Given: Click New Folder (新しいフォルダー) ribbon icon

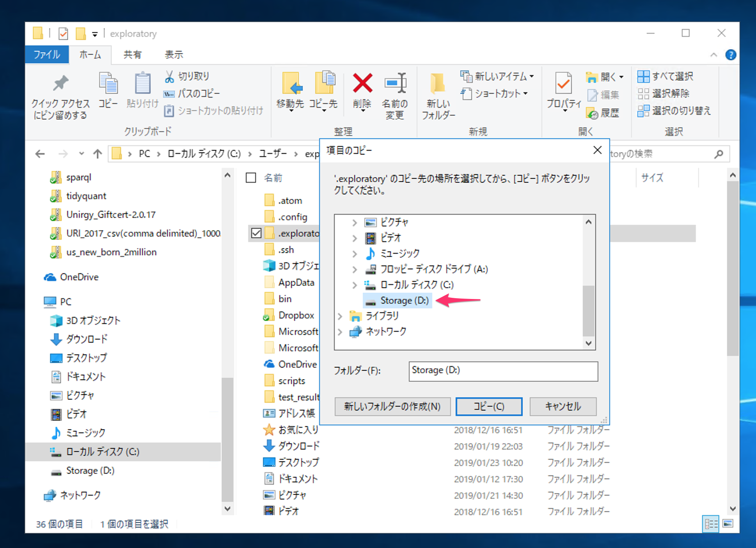Looking at the screenshot, I should pyautogui.click(x=438, y=83).
